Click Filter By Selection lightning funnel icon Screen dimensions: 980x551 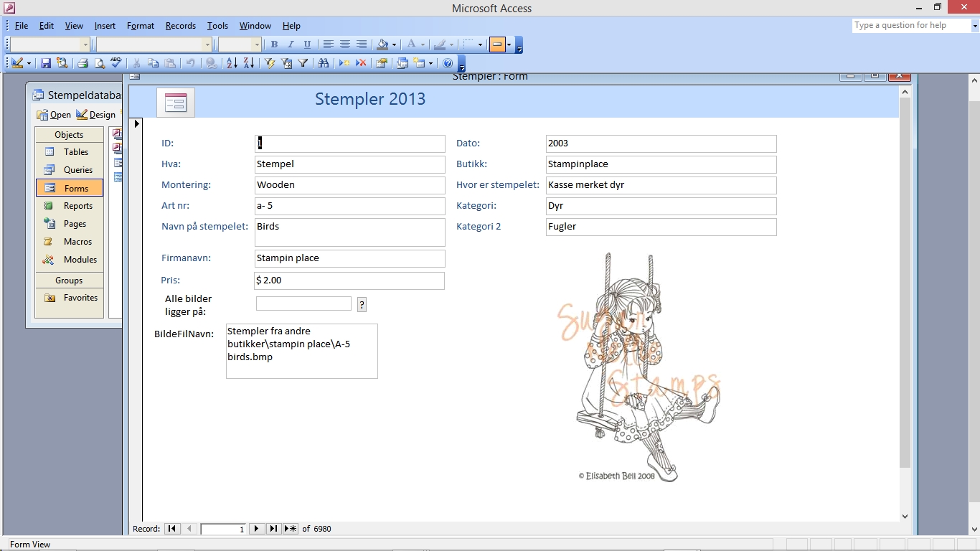270,63
